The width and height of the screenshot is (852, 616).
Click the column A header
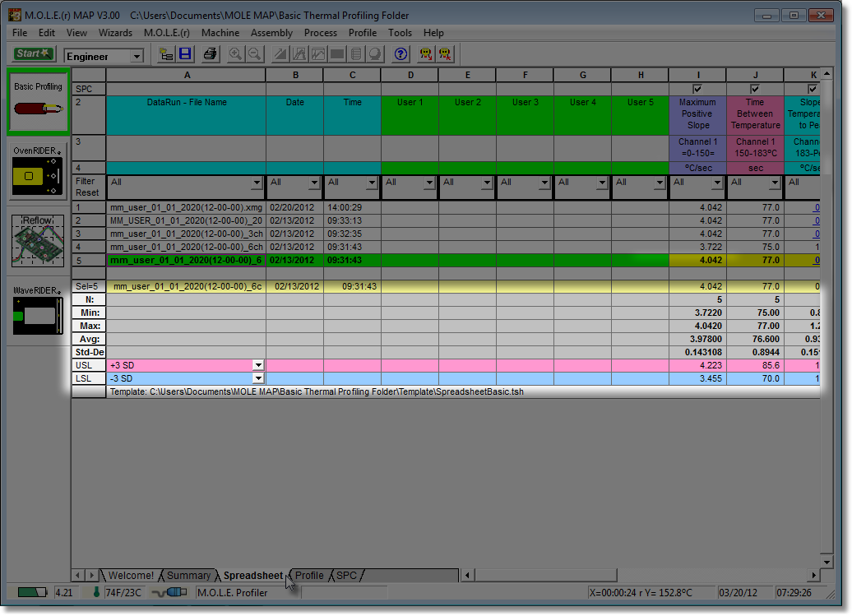coord(186,75)
